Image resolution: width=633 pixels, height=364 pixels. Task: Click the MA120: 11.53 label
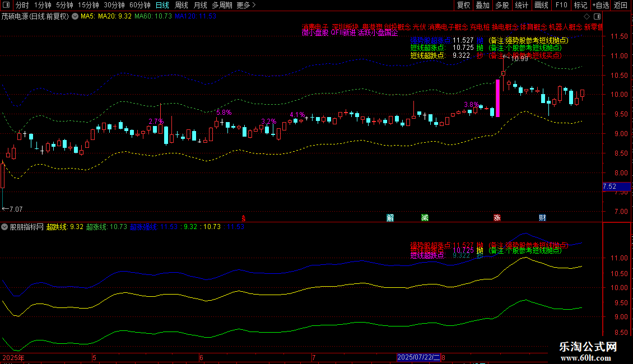coord(196,16)
